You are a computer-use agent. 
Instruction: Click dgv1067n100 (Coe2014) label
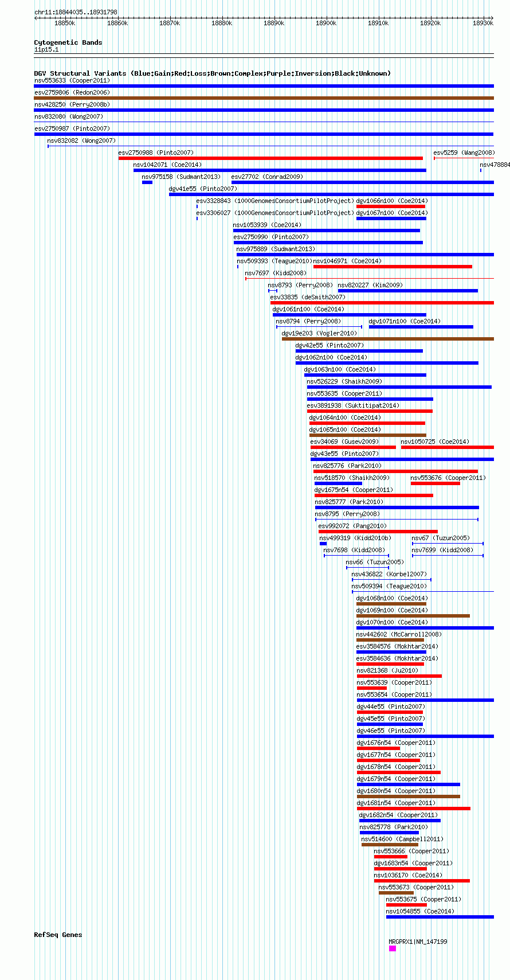point(392,213)
